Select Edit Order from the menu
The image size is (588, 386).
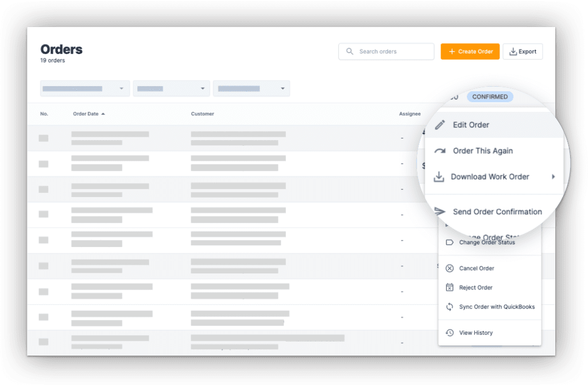[x=494, y=125]
